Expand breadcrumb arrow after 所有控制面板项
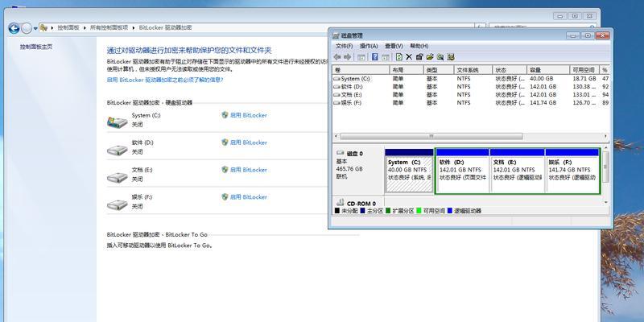Image resolution: width=644 pixels, height=322 pixels. click(134, 28)
